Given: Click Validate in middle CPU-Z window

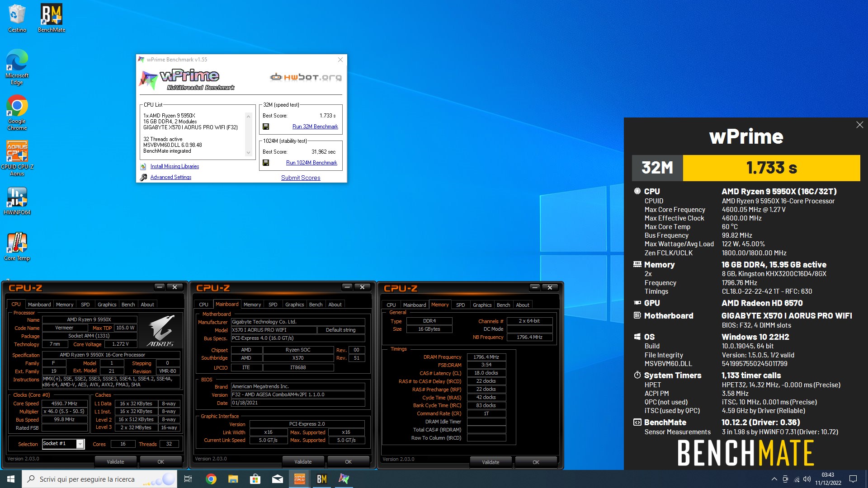Looking at the screenshot, I should tap(303, 462).
